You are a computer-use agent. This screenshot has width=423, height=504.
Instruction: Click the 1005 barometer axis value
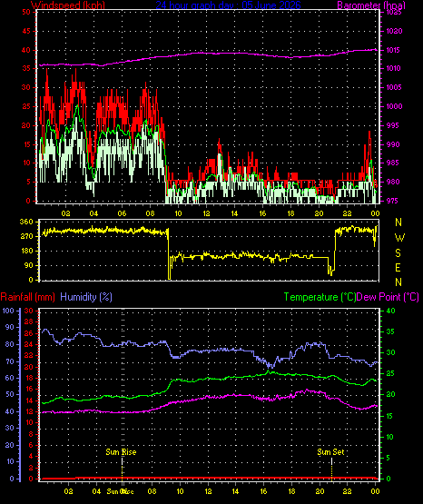(x=394, y=87)
